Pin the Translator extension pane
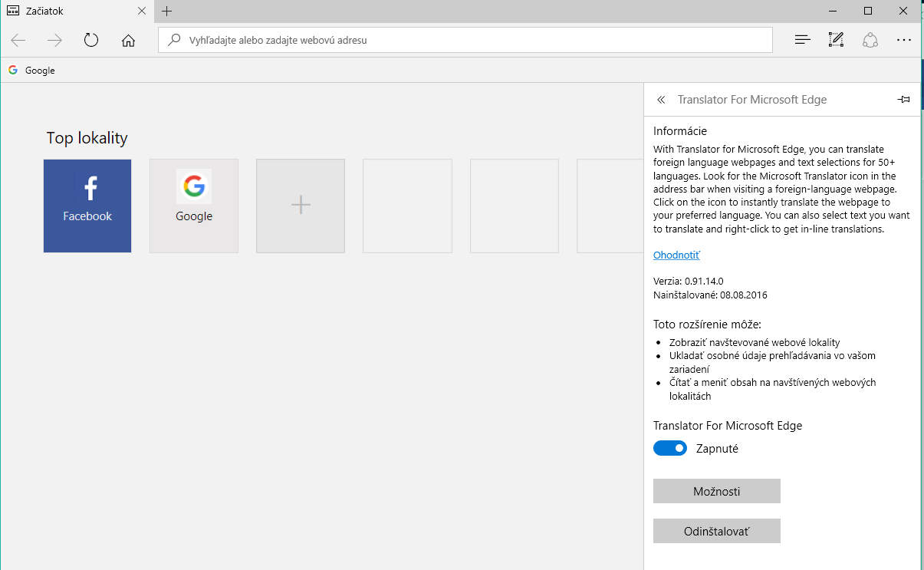 903,99
